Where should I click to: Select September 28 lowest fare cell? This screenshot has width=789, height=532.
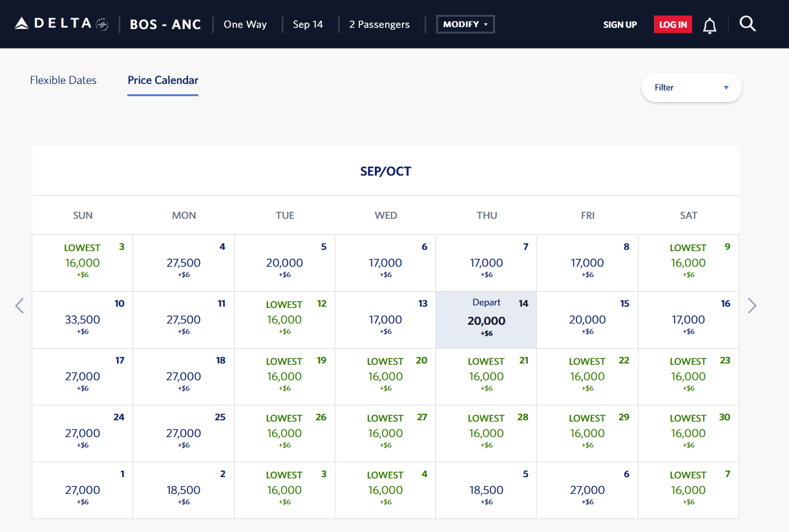(x=487, y=434)
